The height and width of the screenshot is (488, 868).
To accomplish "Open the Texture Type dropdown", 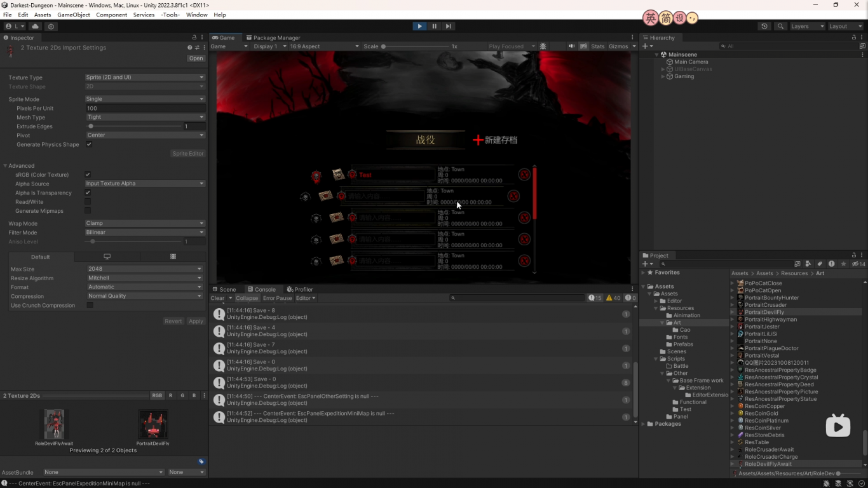I will pyautogui.click(x=145, y=78).
